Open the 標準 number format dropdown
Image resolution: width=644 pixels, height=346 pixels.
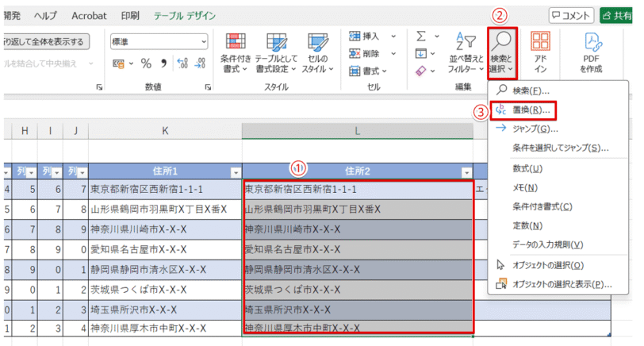204,42
